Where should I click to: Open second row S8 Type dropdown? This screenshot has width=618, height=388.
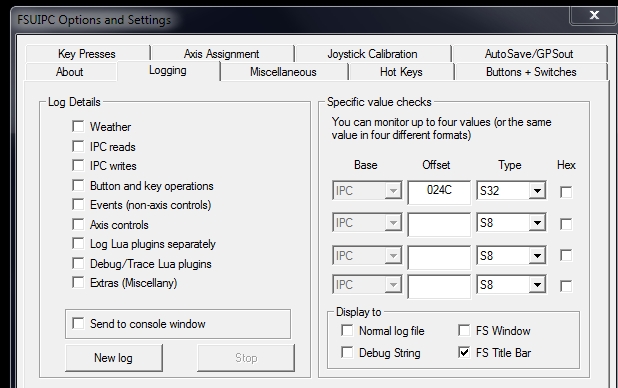coord(511,223)
